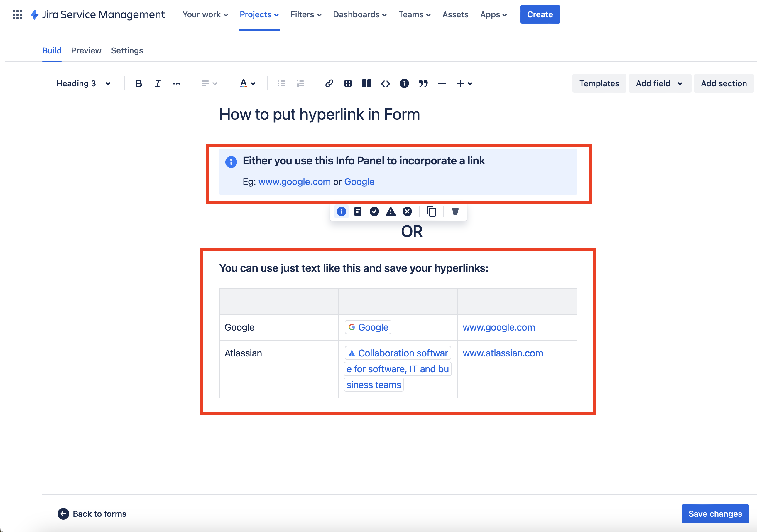757x532 pixels.
Task: Switch panel type to success (checkmark)
Action: [375, 211]
